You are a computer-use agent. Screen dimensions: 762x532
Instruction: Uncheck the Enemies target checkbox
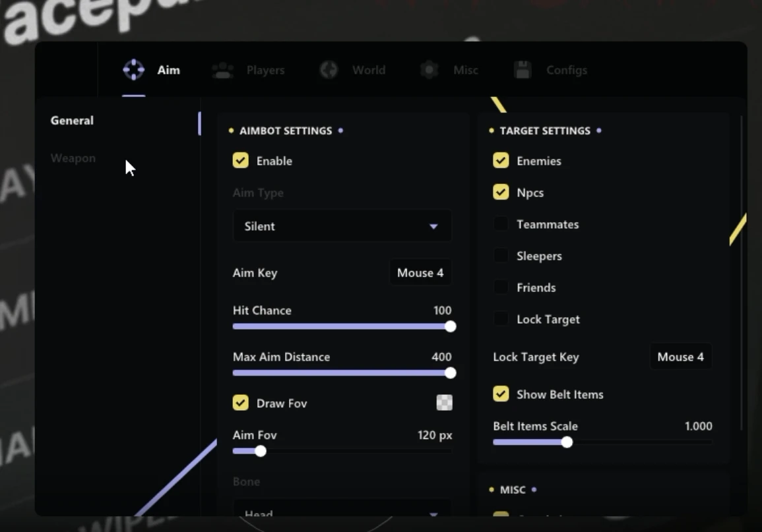(x=501, y=161)
